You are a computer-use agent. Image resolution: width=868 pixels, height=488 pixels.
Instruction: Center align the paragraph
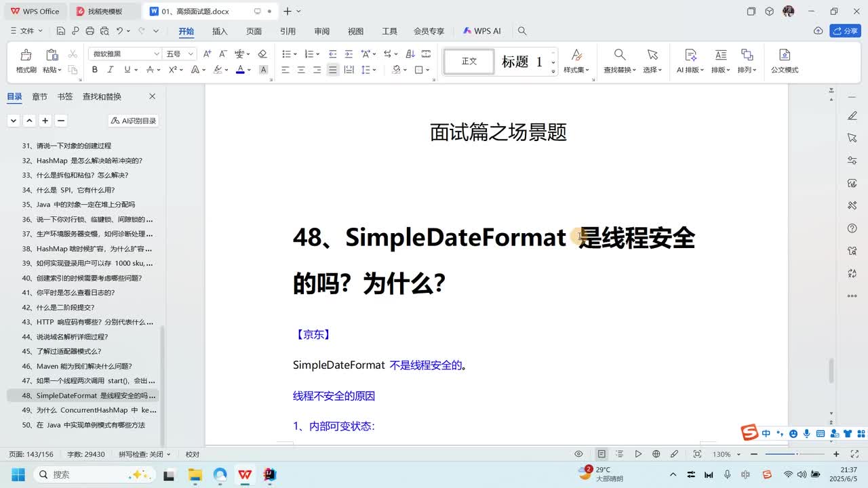(301, 70)
